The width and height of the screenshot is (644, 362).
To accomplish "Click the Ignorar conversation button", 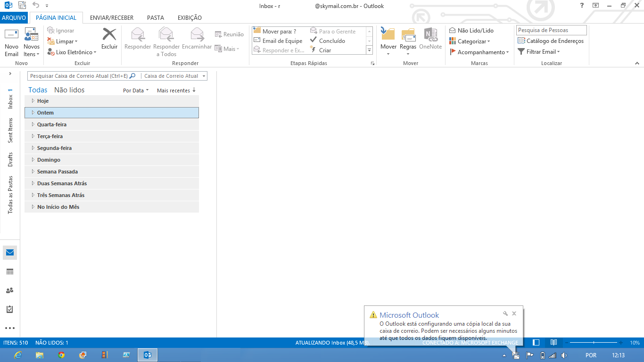I will coord(61,31).
